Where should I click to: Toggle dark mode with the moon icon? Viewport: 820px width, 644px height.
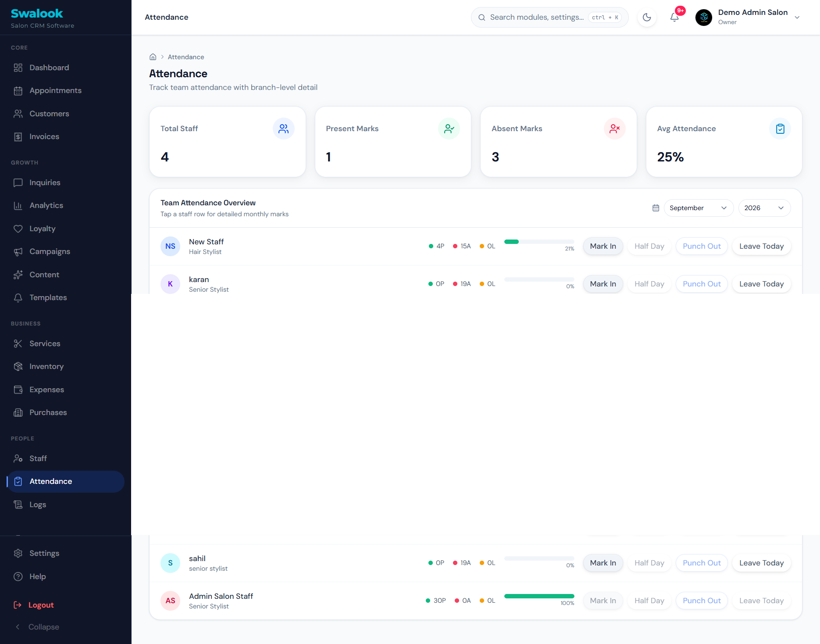point(647,17)
